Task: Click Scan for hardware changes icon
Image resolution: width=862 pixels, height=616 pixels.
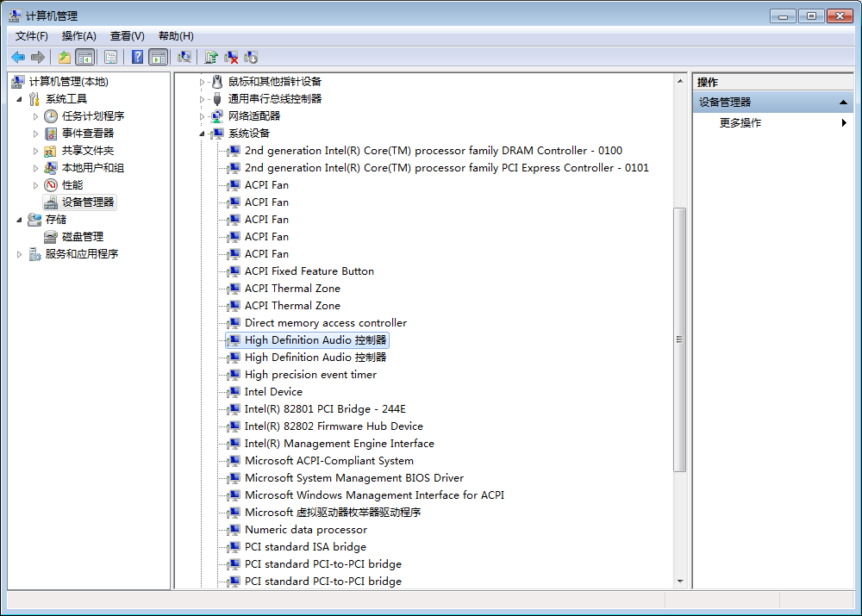Action: click(184, 57)
